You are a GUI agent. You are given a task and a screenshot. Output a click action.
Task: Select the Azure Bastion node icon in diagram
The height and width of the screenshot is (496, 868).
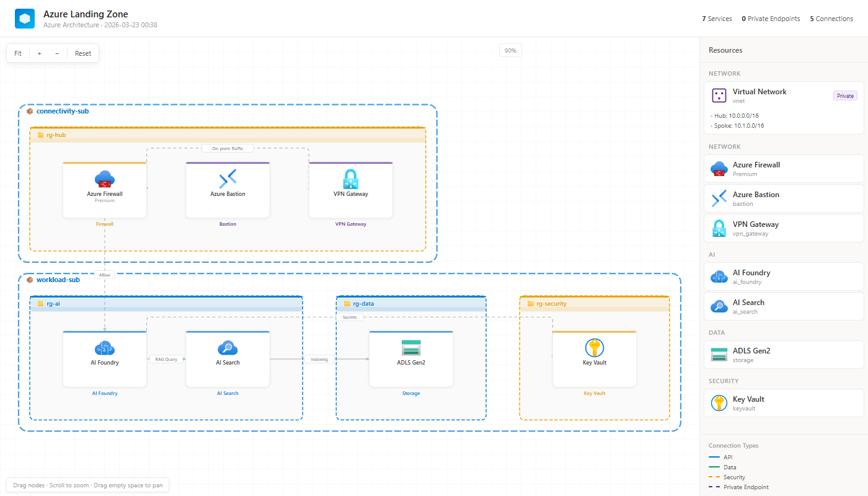[228, 179]
